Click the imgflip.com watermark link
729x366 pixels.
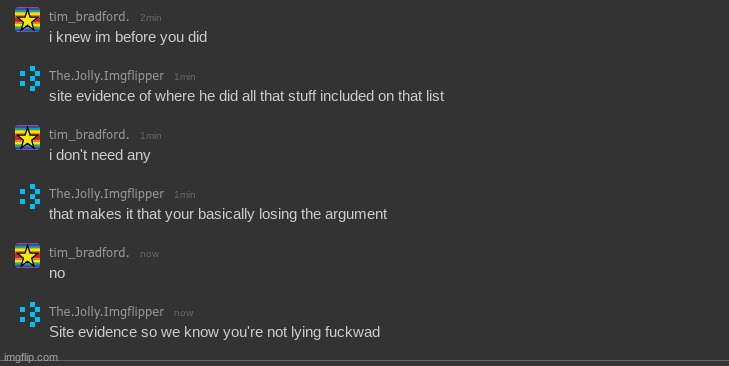[31, 357]
